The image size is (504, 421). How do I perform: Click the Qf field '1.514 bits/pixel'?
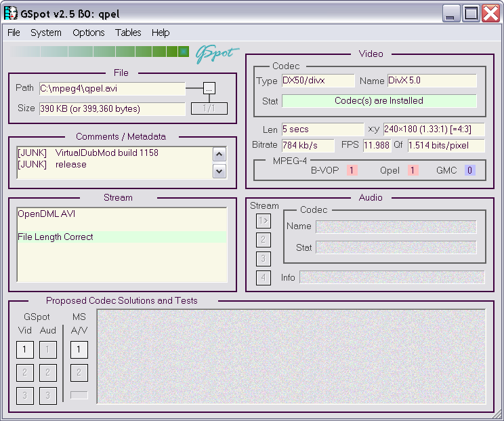click(x=446, y=145)
